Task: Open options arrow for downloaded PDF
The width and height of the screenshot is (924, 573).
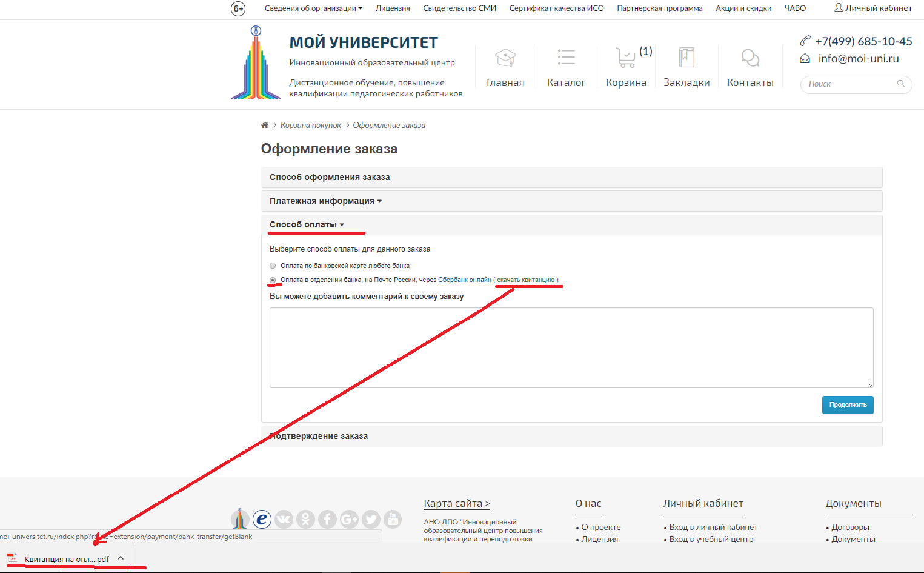Action: [121, 558]
